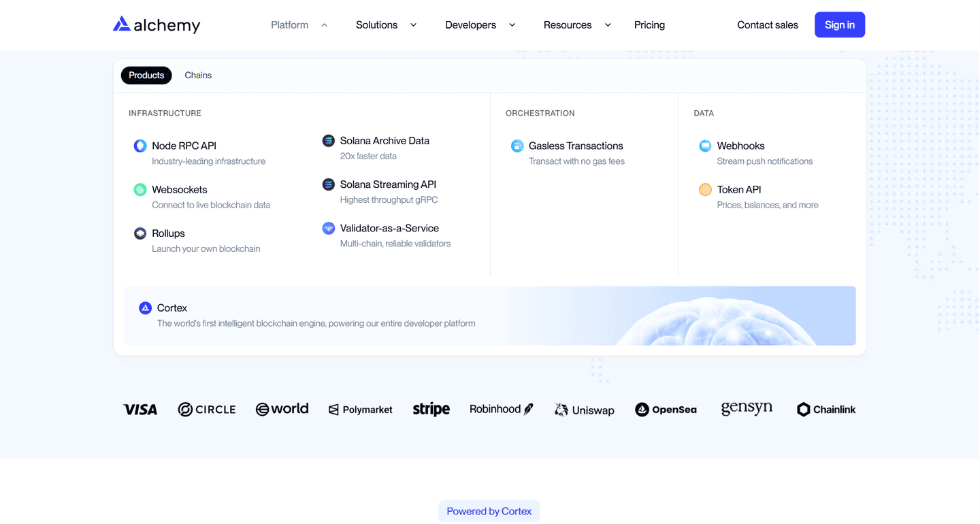Click the Sign in button

pos(840,24)
